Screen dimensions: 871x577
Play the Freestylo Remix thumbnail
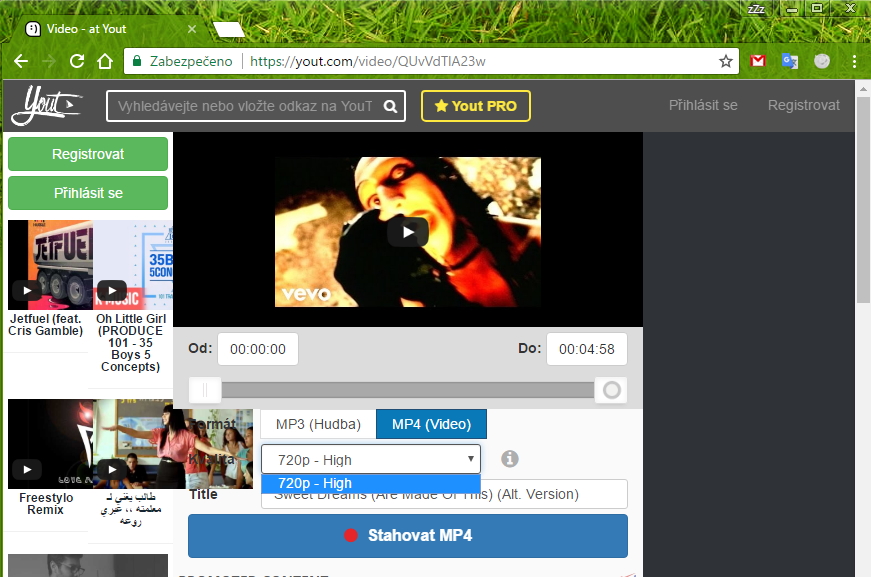click(27, 469)
